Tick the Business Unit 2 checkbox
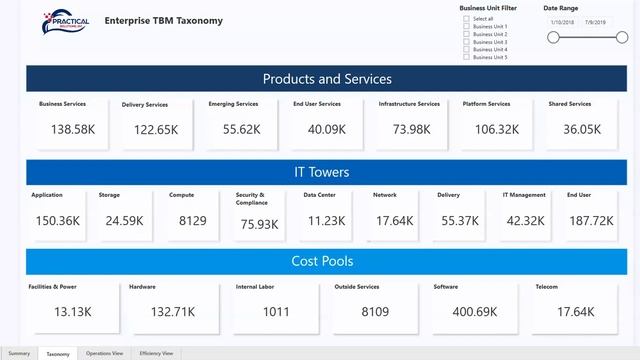Screen dimensions: 640x360 466,34
